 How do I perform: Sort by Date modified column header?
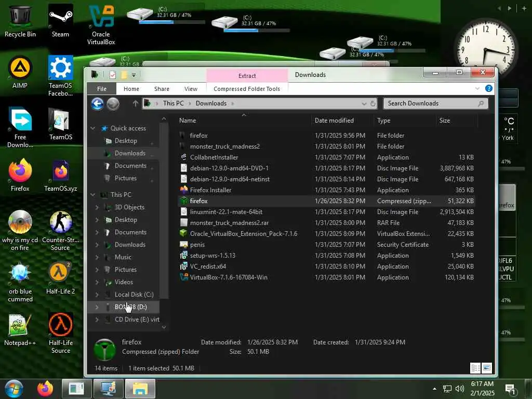click(343, 121)
